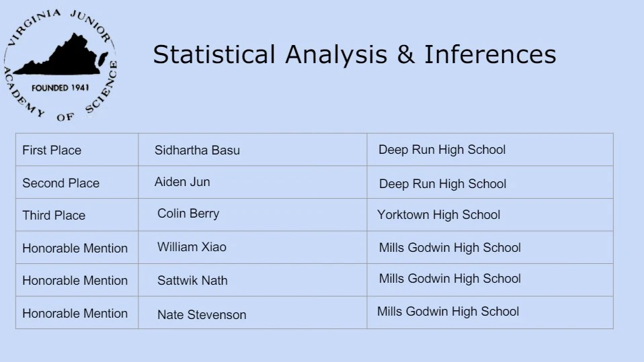Image resolution: width=644 pixels, height=362 pixels.
Task: Click the name Sidhartha Basu
Action: point(197,150)
